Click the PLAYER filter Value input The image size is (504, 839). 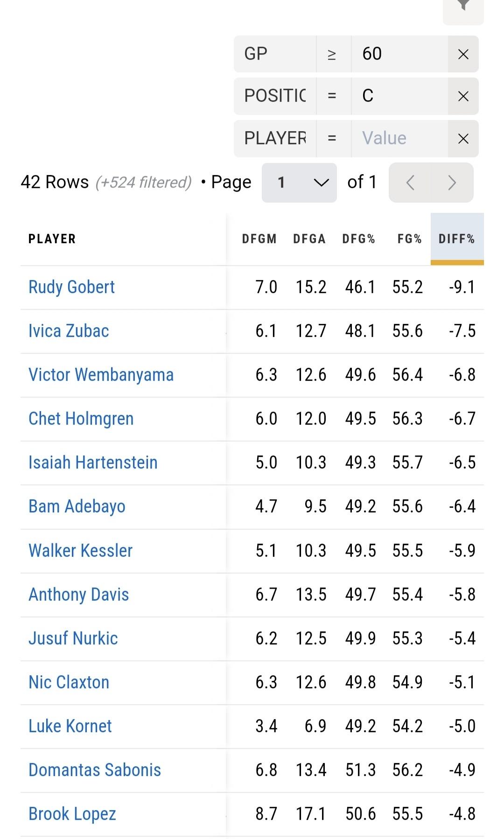pyautogui.click(x=399, y=139)
